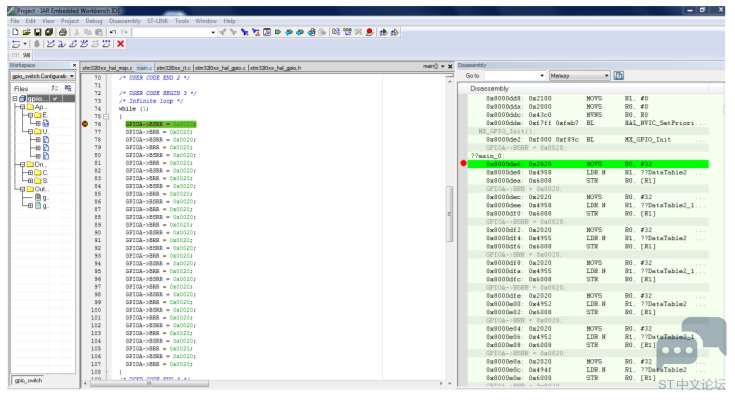Open the Disassembly Go to dropdown
This screenshot has width=735, height=400.
[542, 75]
